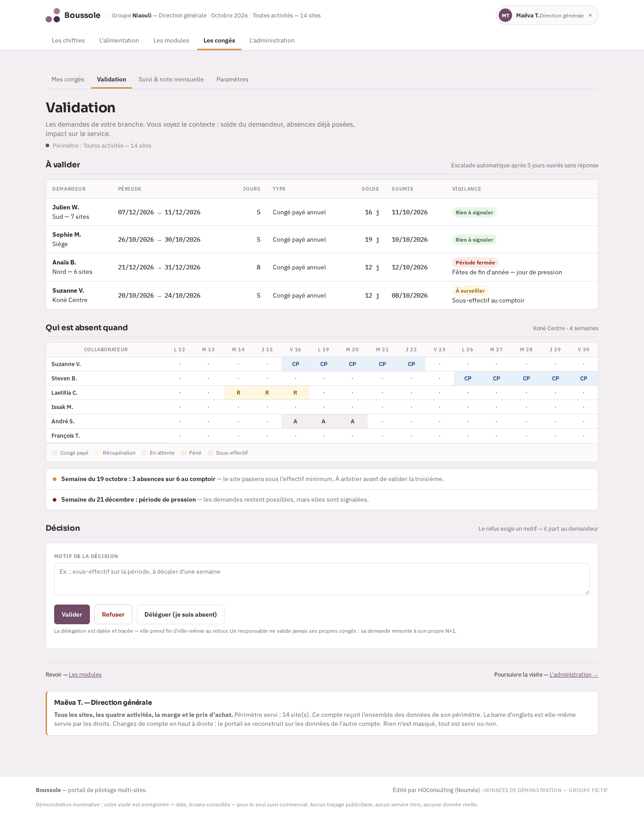Click the Boussole logo icon
This screenshot has height=818, width=644.
coord(53,15)
